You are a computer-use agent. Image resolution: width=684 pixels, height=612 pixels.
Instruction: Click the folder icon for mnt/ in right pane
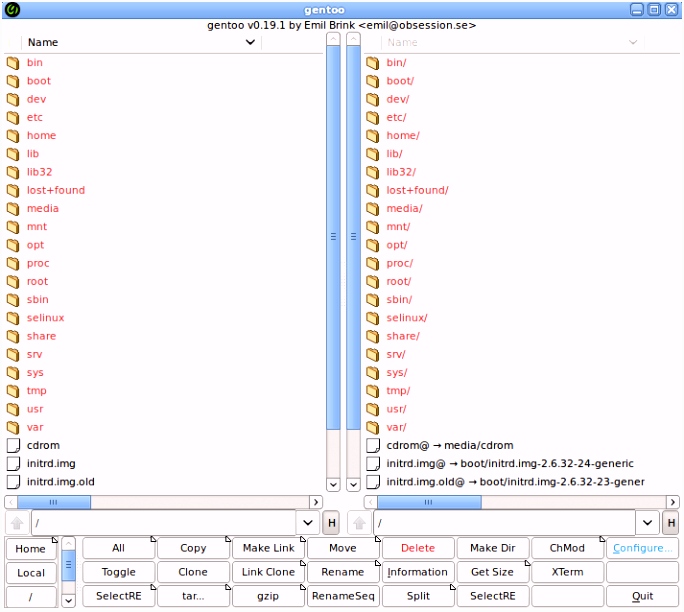(x=373, y=227)
